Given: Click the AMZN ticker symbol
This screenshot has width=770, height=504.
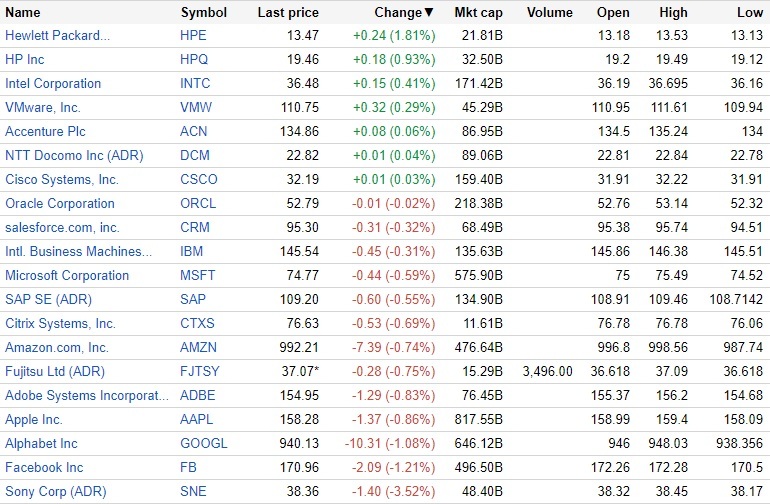Looking at the screenshot, I should click(199, 348).
